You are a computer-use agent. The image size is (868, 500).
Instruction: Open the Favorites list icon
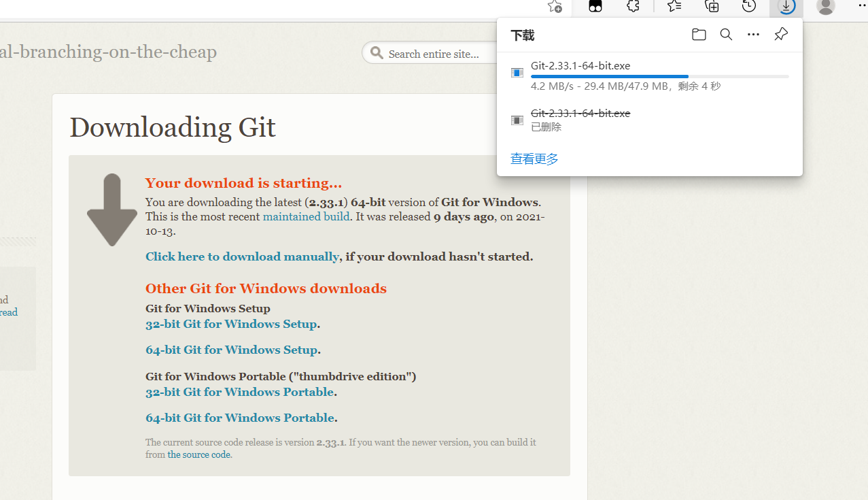click(674, 6)
